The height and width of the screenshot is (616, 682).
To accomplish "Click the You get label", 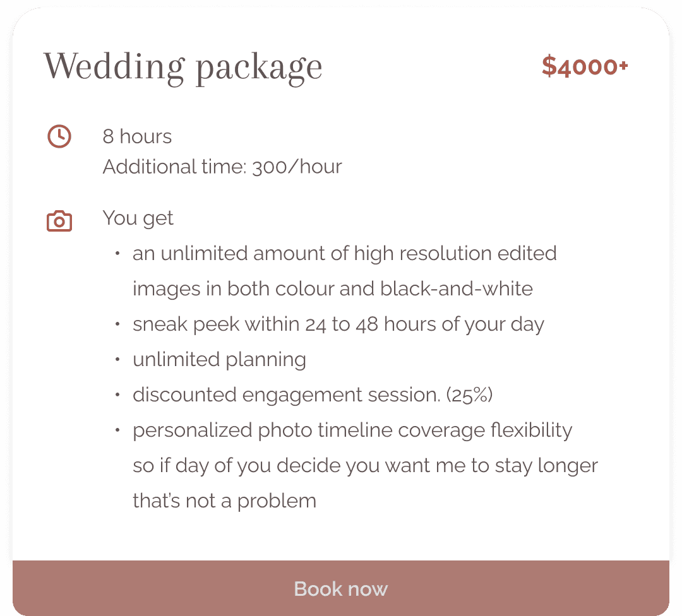I will (x=138, y=218).
